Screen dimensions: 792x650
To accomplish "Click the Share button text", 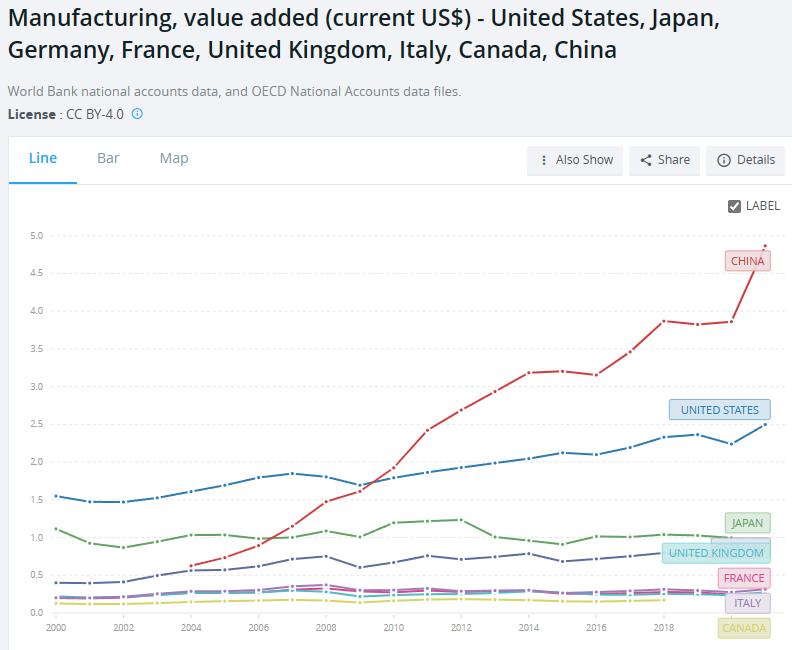I will pos(673,160).
